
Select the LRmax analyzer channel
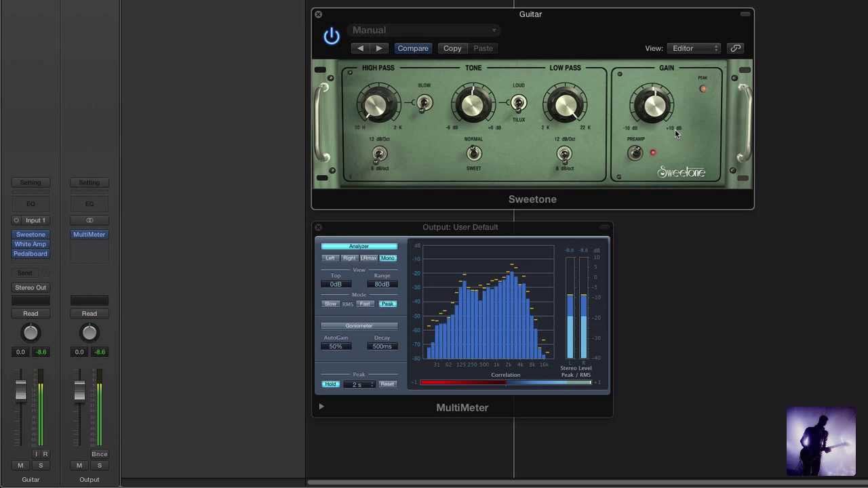tap(368, 258)
